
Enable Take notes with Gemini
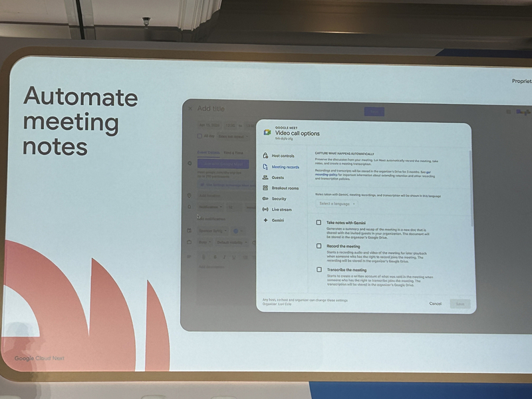[x=319, y=223]
